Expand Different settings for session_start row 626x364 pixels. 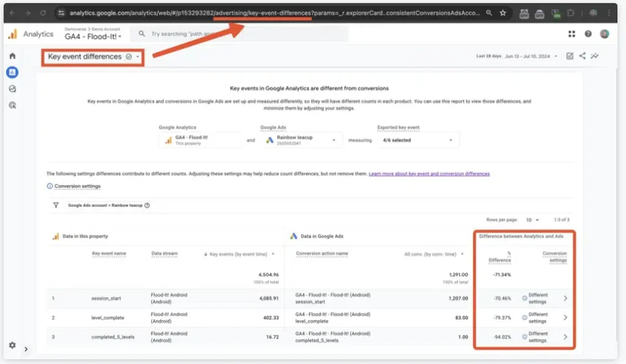click(x=565, y=298)
